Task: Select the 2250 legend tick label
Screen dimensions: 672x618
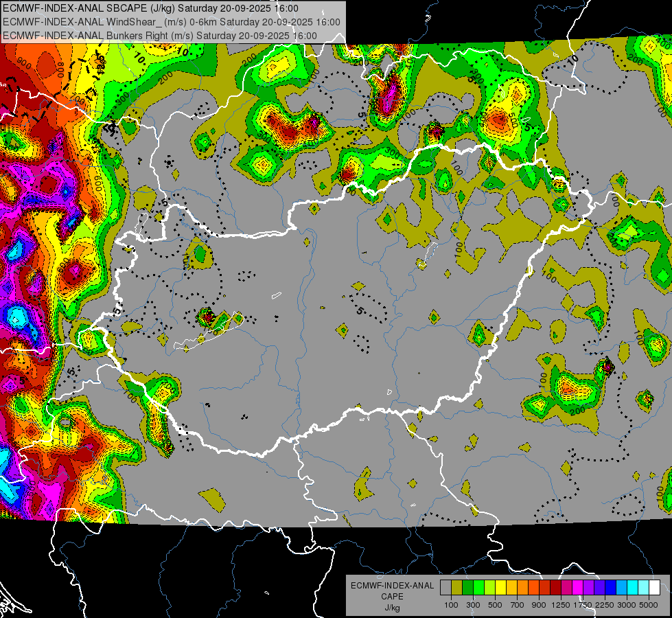Action: [x=605, y=605]
